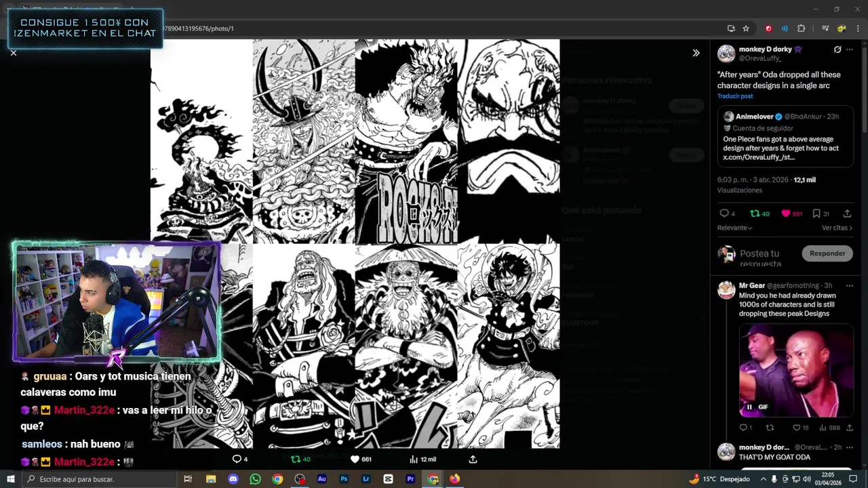Viewport: 868px width, 488px height.
Task: Reply to Mr Gear's comment icon
Action: pyautogui.click(x=743, y=428)
